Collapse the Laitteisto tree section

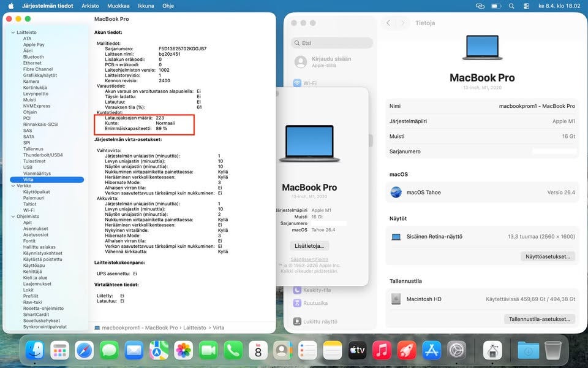tap(13, 33)
